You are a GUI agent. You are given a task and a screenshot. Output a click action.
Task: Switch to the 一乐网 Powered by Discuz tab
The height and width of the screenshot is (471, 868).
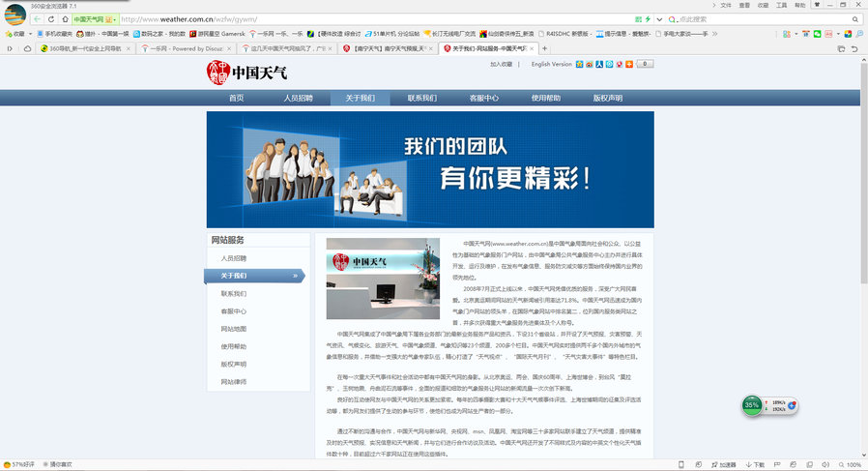pyautogui.click(x=187, y=48)
